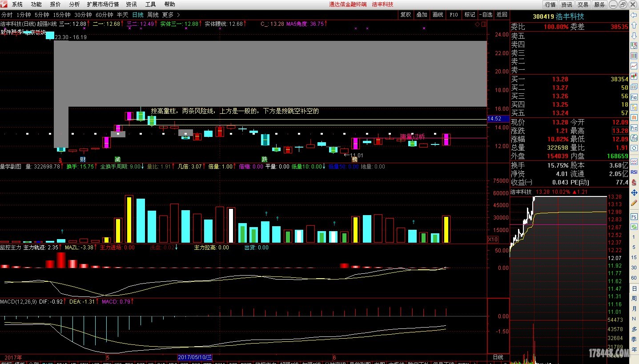Switch to 1-minute period in sidebar
639x364 pixels.
tap(634, 237)
